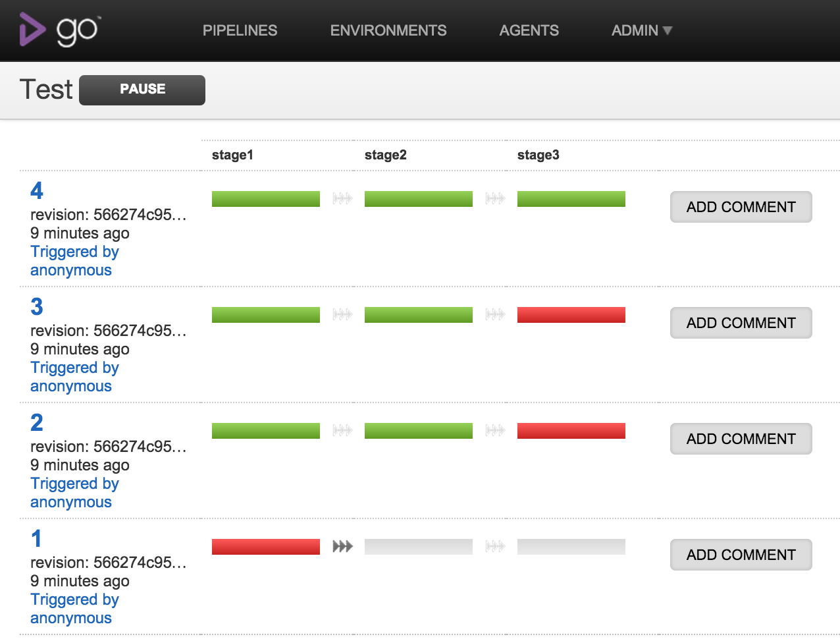
Task: Click arrow icon between stage1 and stage2, run 2
Action: click(342, 430)
